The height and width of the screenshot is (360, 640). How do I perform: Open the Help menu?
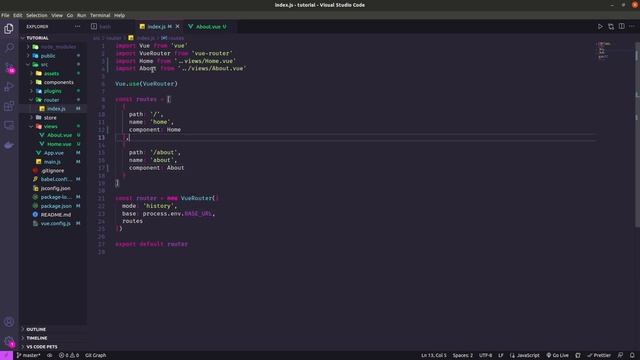tap(119, 16)
